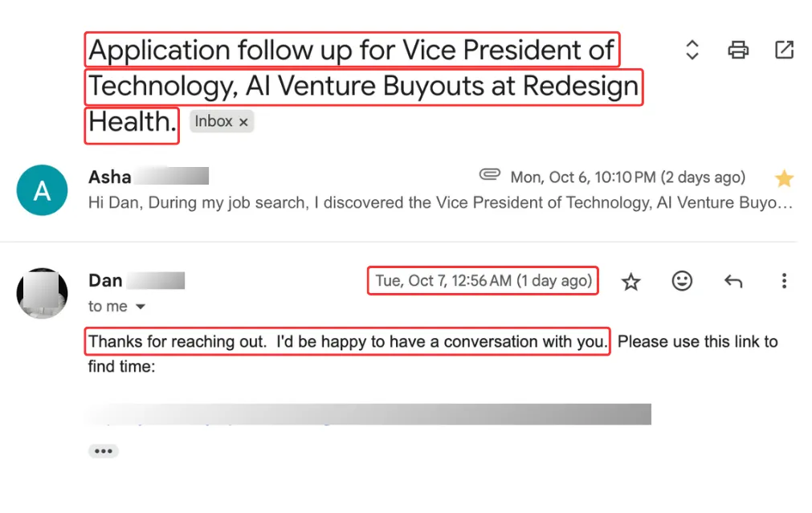Viewport: 812px width, 513px height.
Task: Add an emoji reaction to Dan's message
Action: click(682, 281)
